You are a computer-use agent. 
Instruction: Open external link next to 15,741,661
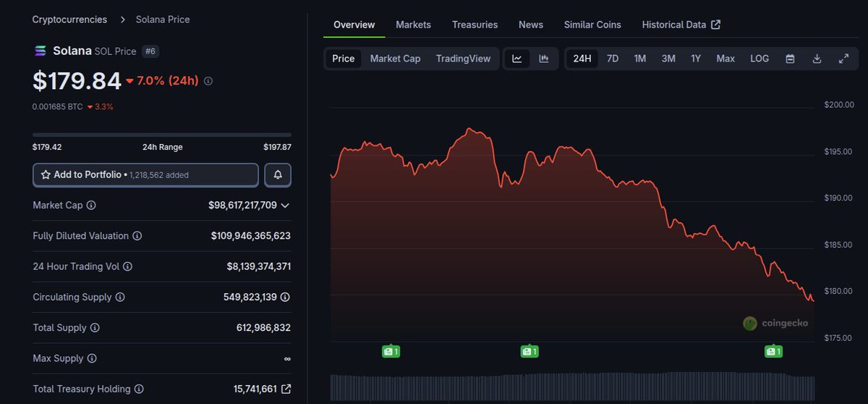point(286,389)
